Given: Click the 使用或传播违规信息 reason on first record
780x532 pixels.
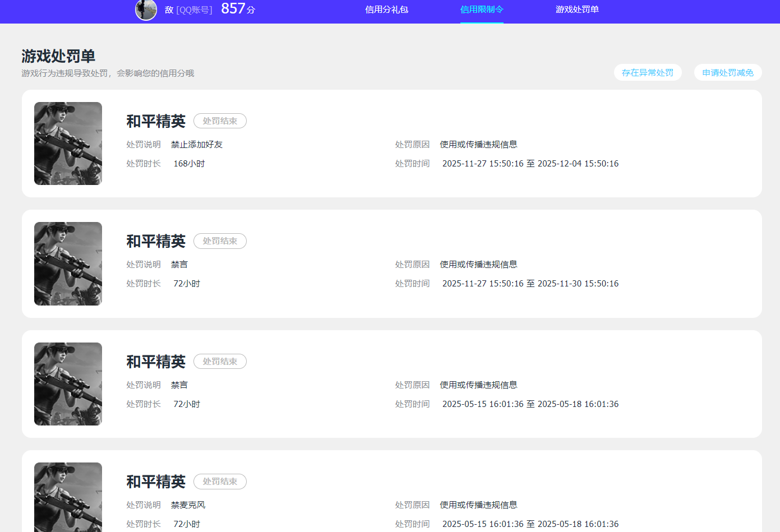Looking at the screenshot, I should pyautogui.click(x=478, y=144).
